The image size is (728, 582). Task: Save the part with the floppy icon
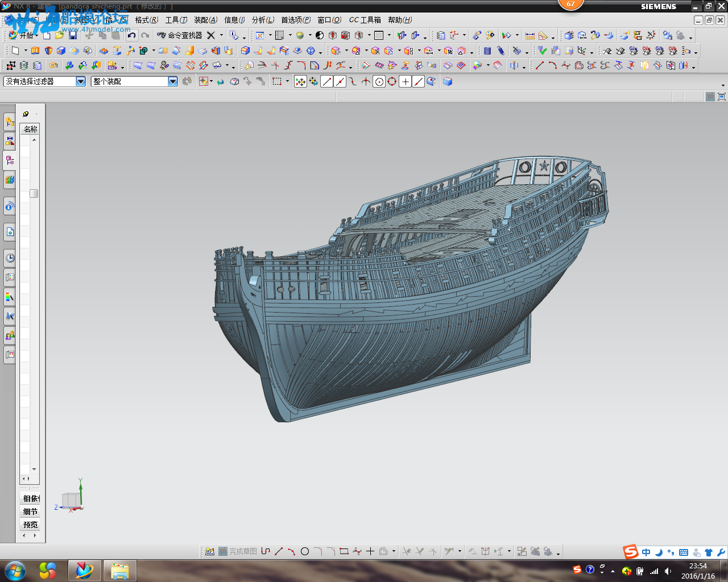click(73, 35)
